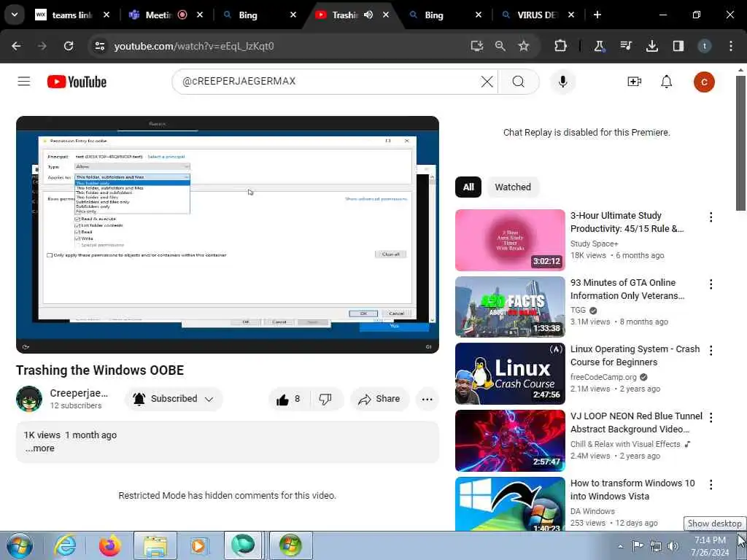
Task: Open Linux Operating System Crash Course title
Action: 635,355
